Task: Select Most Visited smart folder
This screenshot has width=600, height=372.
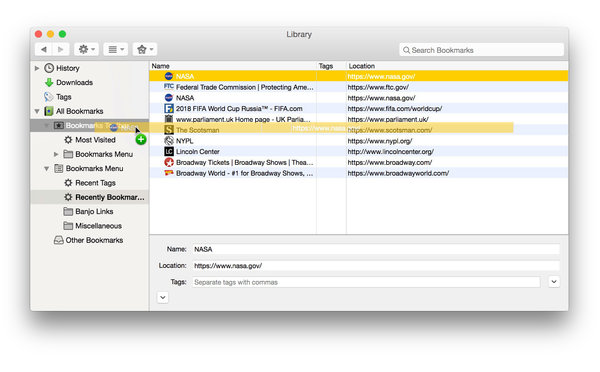Action: [95, 140]
